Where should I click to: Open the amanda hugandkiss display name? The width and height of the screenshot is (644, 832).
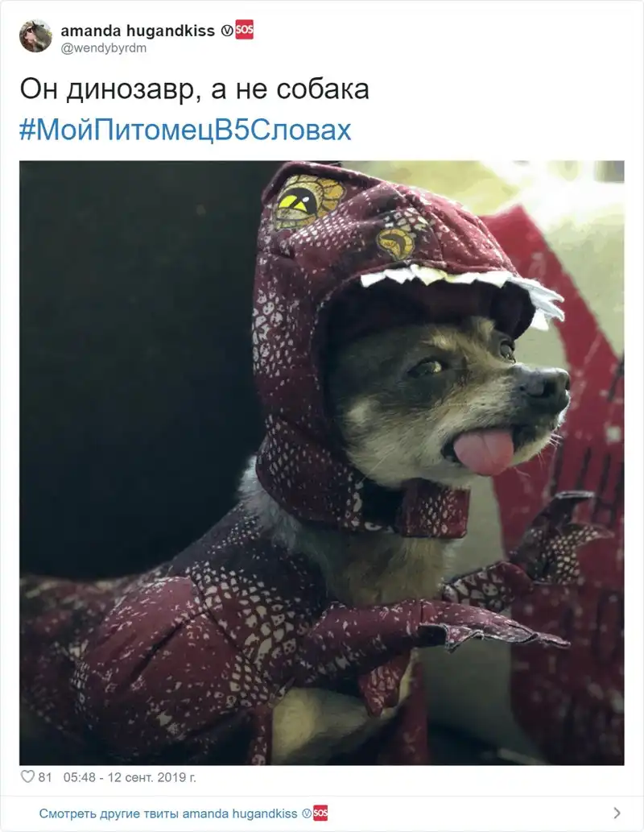point(138,31)
